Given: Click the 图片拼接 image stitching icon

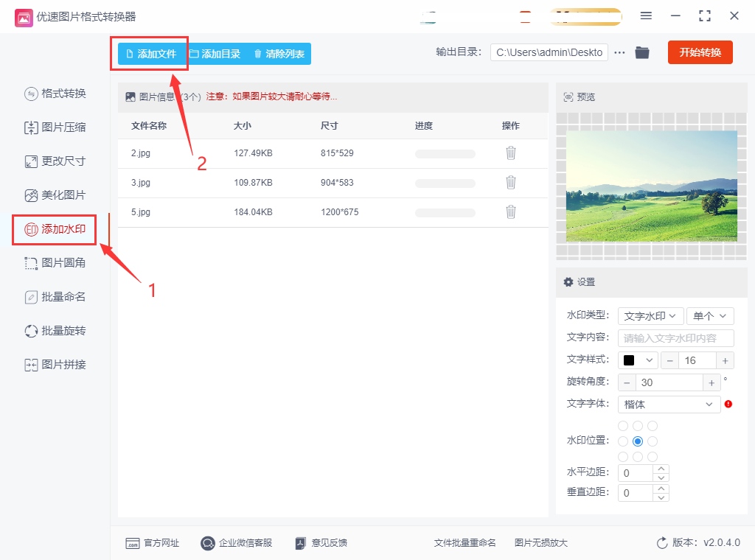Looking at the screenshot, I should click(31, 365).
